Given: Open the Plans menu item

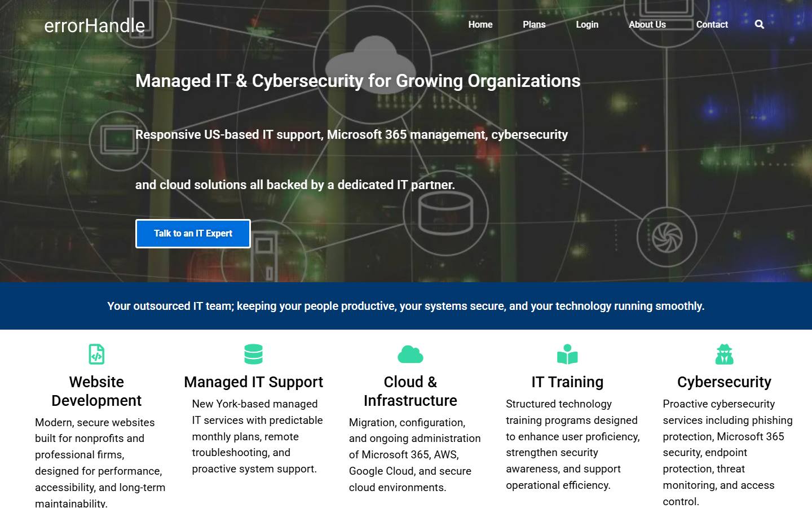Looking at the screenshot, I should (534, 24).
